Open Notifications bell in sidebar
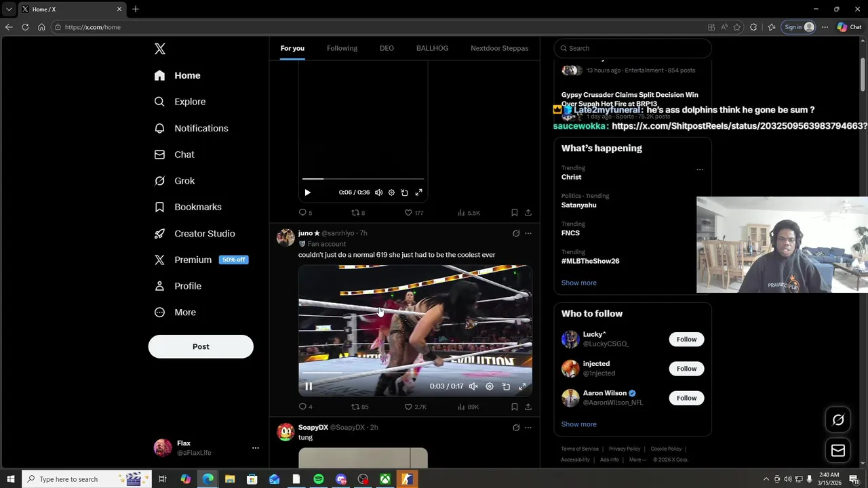This screenshot has height=488, width=868. pos(191,128)
